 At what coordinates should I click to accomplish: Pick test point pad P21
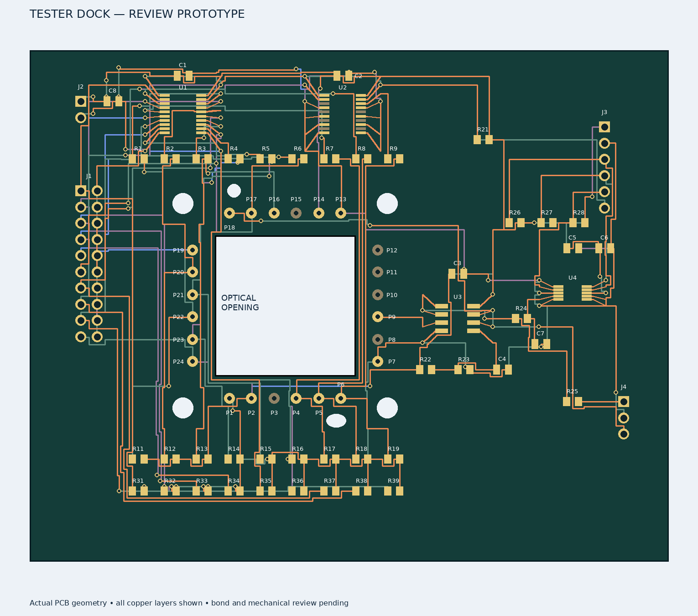[193, 295]
